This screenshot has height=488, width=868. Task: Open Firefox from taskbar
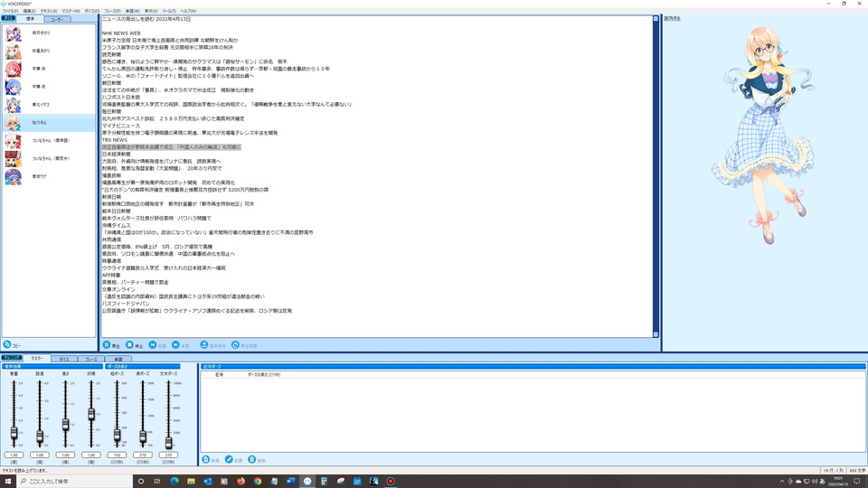[x=241, y=481]
